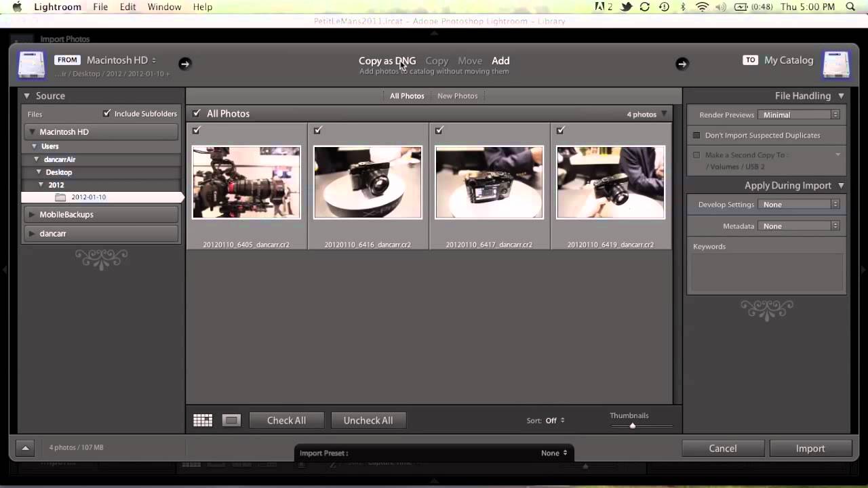Screen dimensions: 868x488
Task: Enable Don't Import Suspected Duplicates
Action: coord(696,136)
